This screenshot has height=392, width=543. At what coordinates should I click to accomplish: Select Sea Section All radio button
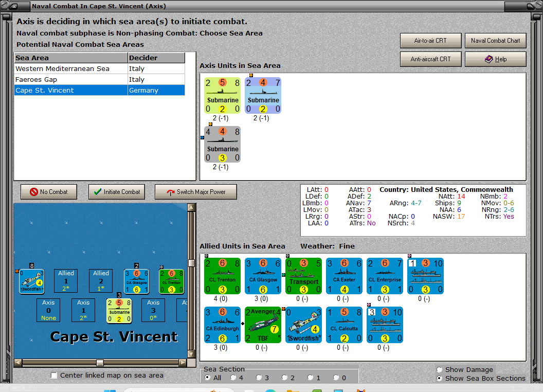coord(207,378)
